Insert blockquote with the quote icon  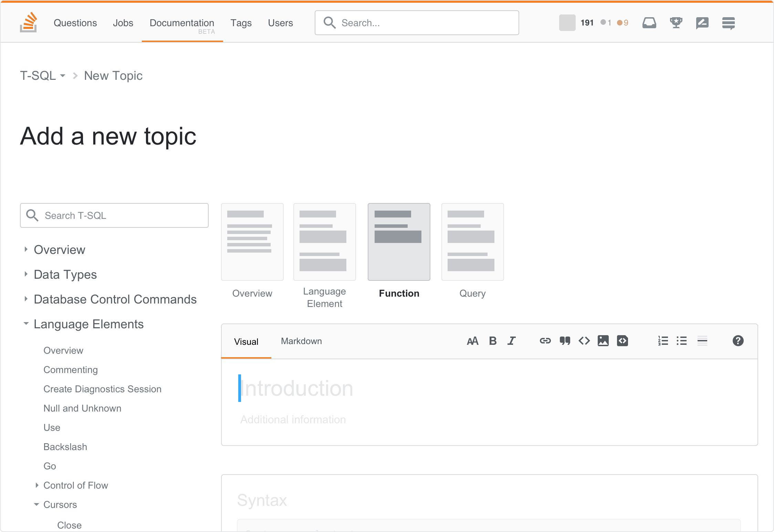coord(565,341)
